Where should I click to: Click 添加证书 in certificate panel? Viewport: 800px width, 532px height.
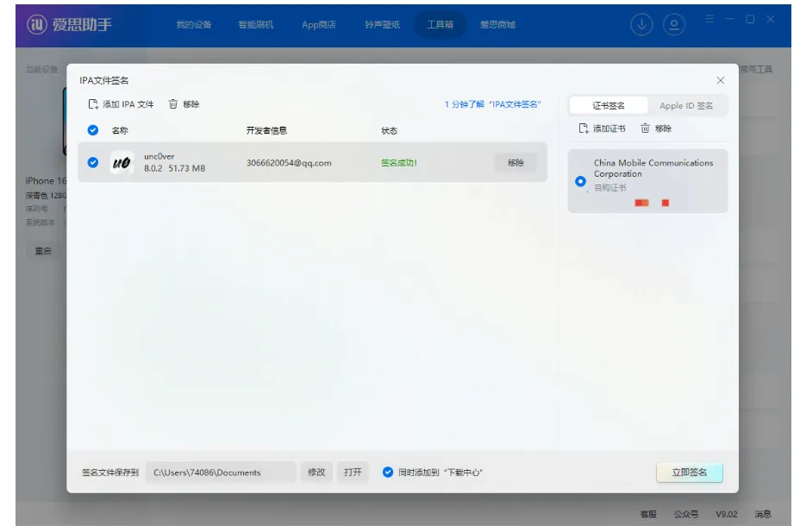[602, 128]
